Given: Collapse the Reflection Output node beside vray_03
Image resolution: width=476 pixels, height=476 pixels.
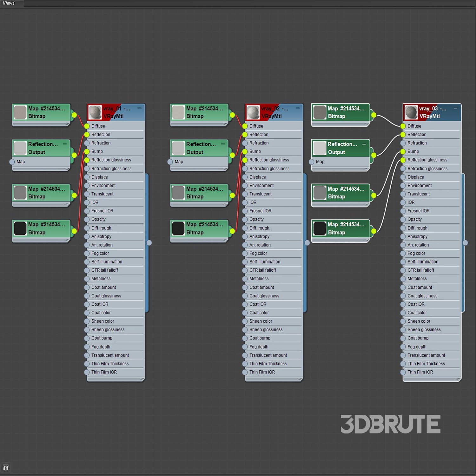Looking at the screenshot, I should (x=364, y=144).
